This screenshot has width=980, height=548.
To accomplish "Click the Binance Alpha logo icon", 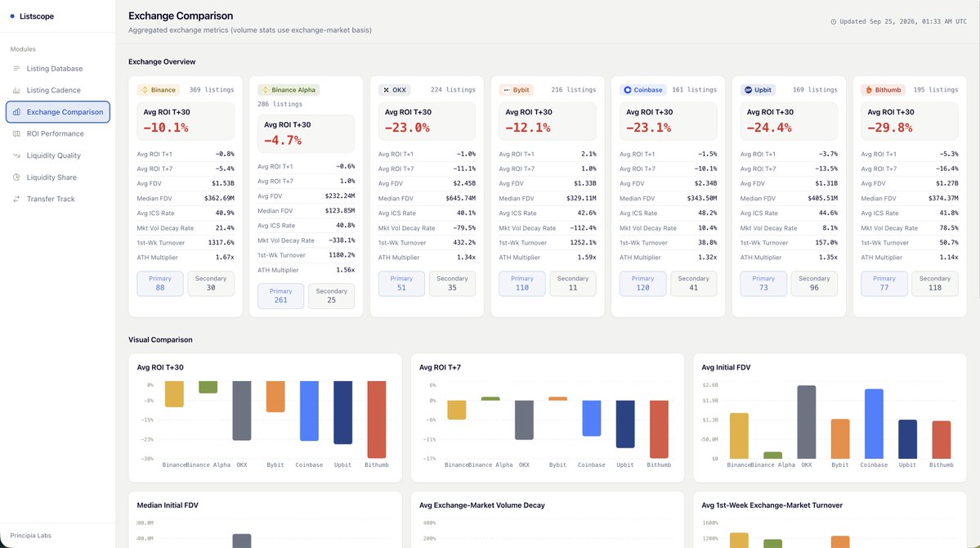I will [x=266, y=90].
